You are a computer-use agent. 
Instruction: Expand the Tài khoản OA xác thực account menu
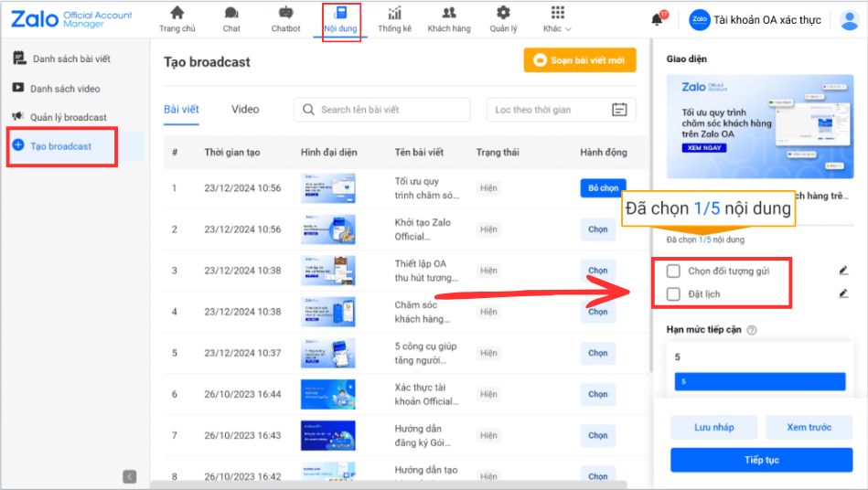(x=766, y=20)
